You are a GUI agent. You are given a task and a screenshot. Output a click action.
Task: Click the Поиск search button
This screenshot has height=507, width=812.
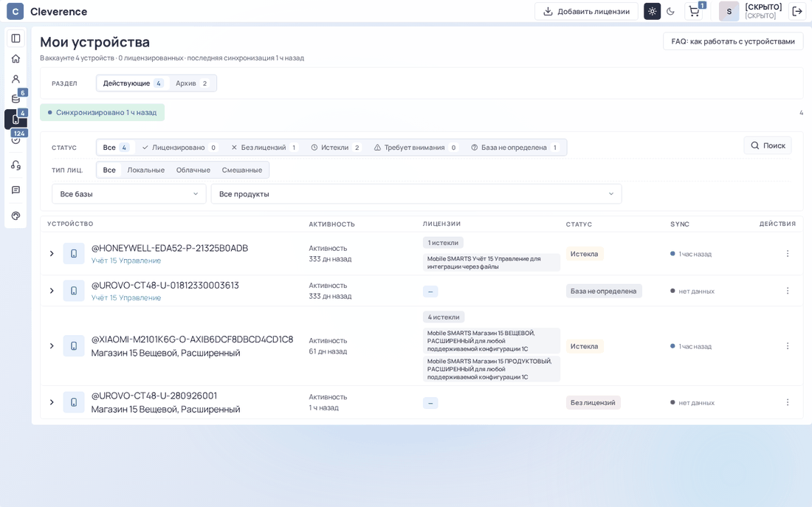pos(768,145)
